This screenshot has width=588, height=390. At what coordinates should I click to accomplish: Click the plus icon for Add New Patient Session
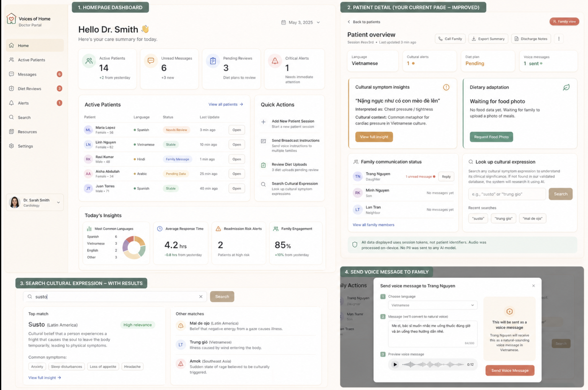(x=263, y=122)
